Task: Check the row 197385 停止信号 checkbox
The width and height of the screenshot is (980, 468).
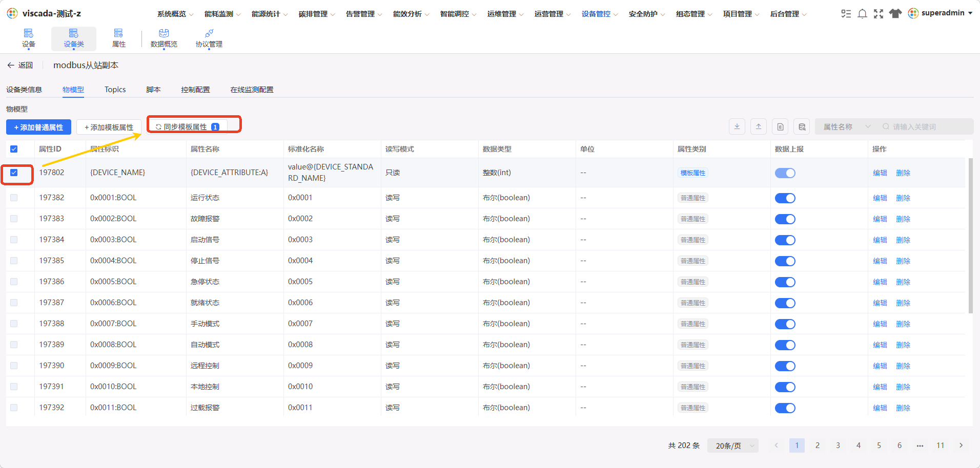Action: click(x=14, y=261)
